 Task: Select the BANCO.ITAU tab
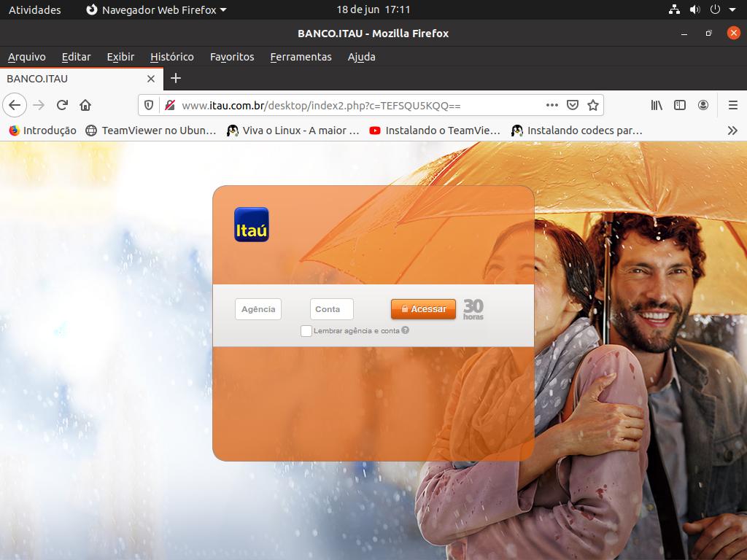[81, 79]
